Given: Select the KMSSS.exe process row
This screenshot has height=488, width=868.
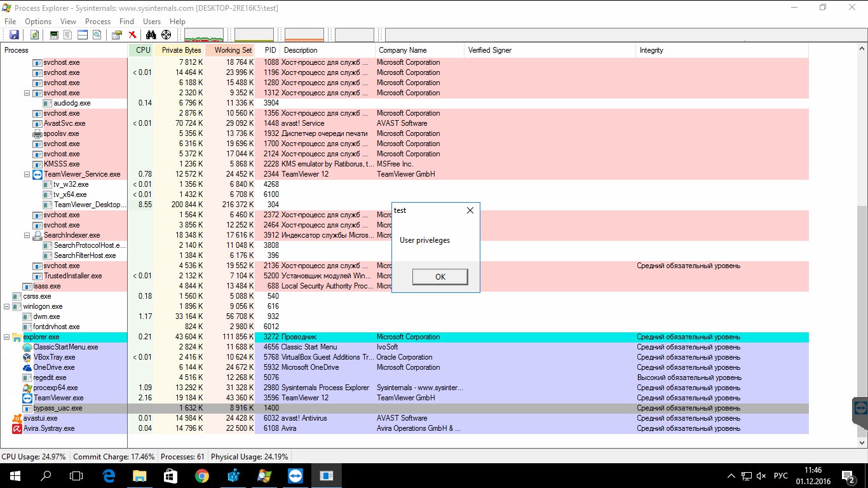Looking at the screenshot, I should point(404,164).
